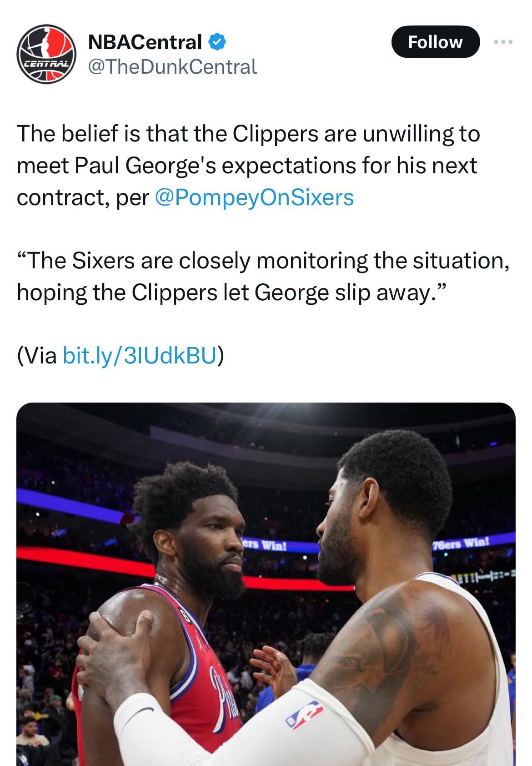Open the @PompeyOnSixers mention
This screenshot has height=766, width=532.
pyautogui.click(x=254, y=197)
